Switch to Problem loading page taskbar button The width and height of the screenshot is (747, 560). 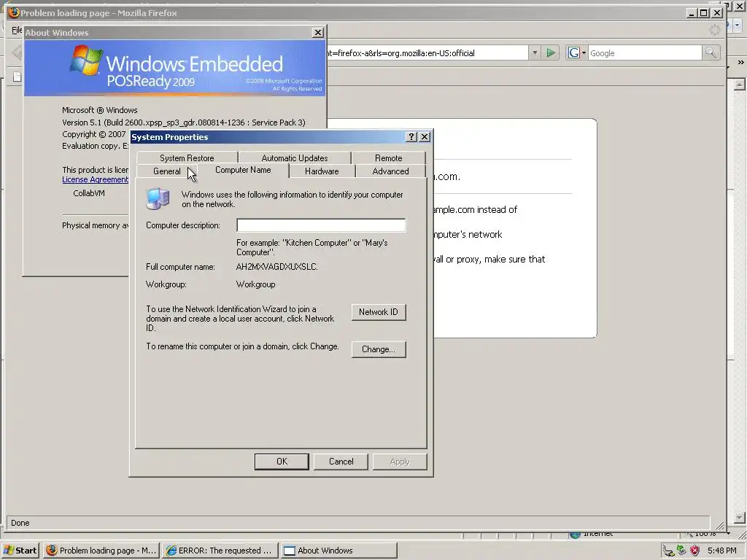pyautogui.click(x=101, y=551)
